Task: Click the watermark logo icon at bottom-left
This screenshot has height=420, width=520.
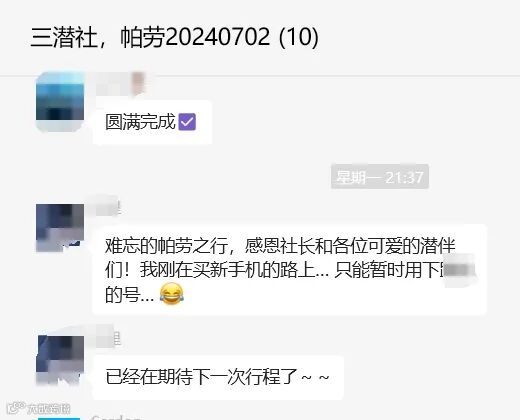Action: pyautogui.click(x=16, y=408)
